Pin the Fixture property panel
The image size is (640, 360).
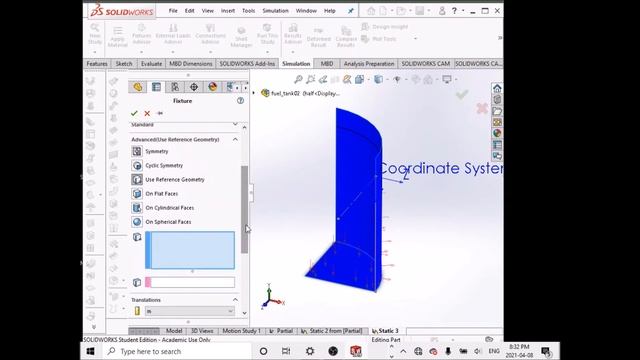click(160, 113)
